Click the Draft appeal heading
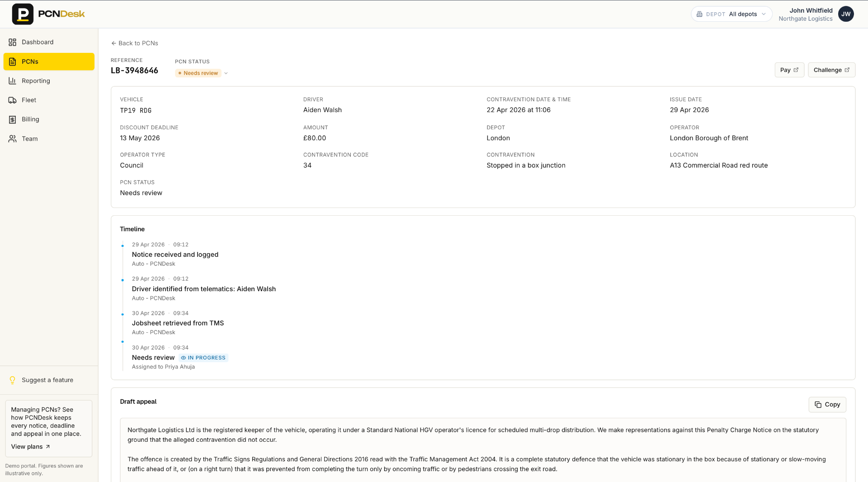 [x=138, y=402]
